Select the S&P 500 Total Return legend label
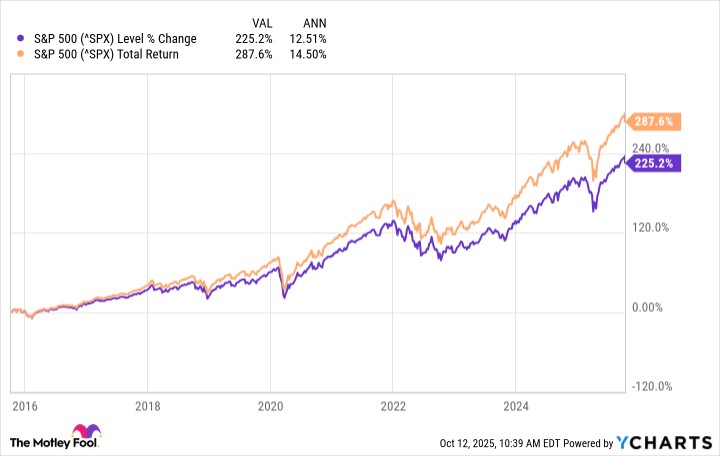This screenshot has height=456, width=720. point(106,54)
